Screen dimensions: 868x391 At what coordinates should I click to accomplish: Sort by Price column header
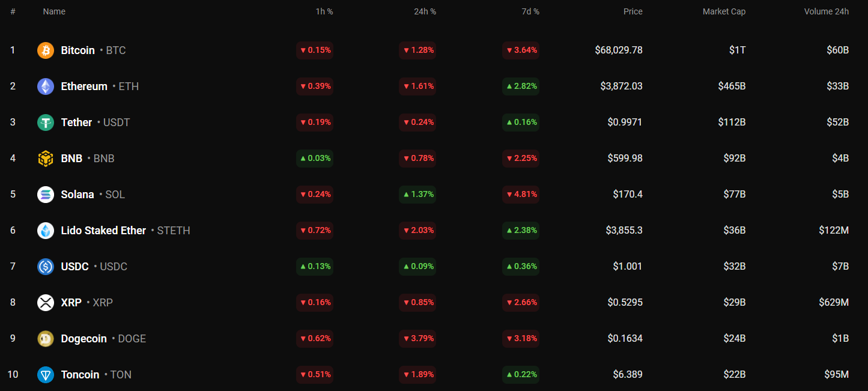pos(633,11)
